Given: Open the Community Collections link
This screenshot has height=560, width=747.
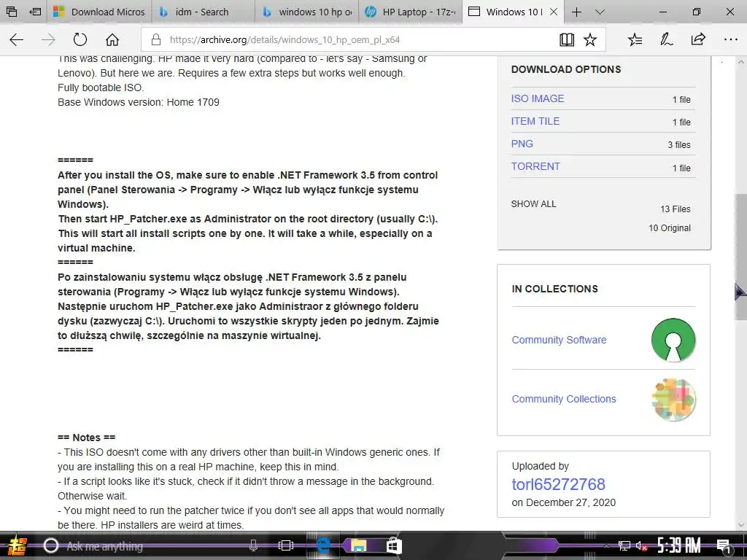Looking at the screenshot, I should tap(564, 399).
